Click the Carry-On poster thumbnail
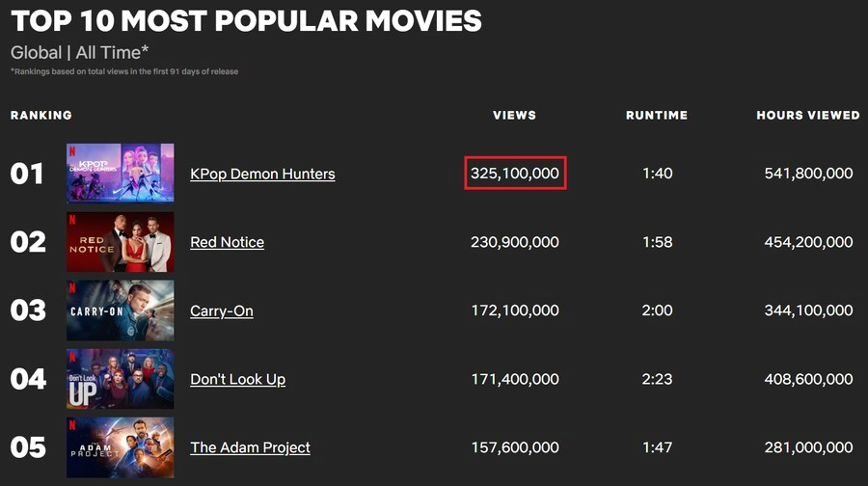This screenshot has width=868, height=486. [x=120, y=310]
